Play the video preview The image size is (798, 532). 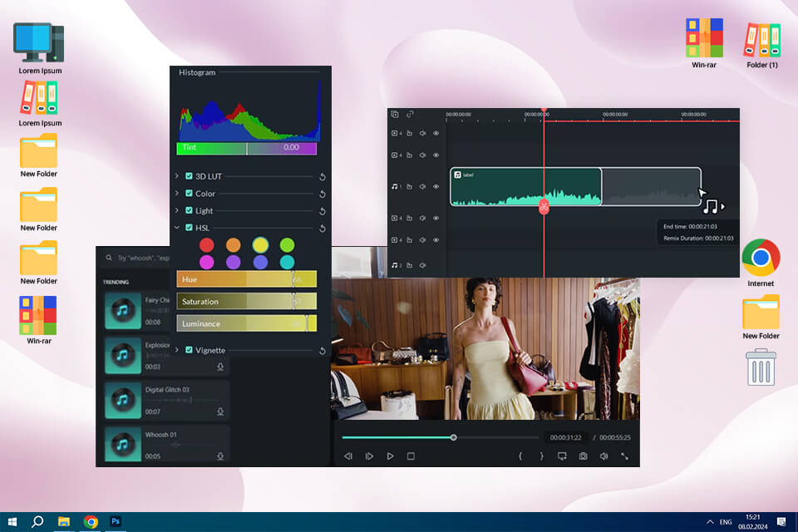pos(390,456)
